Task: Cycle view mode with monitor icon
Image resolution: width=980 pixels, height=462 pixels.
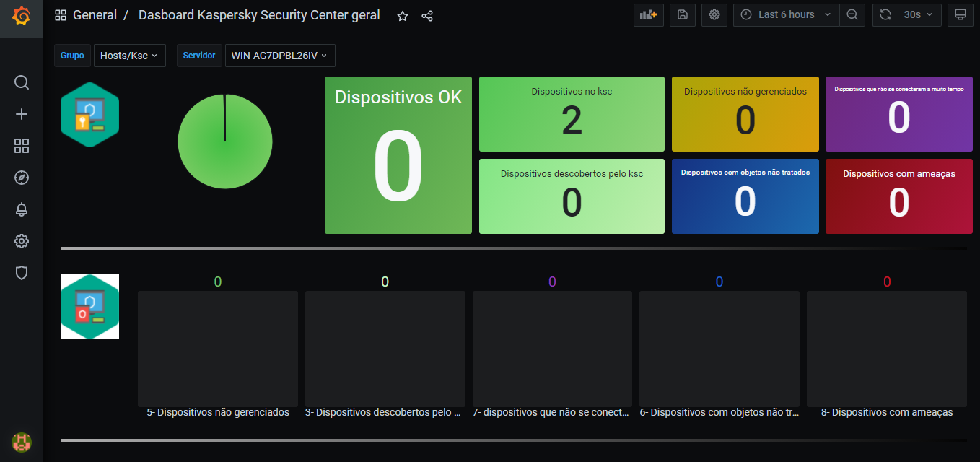Action: [961, 14]
